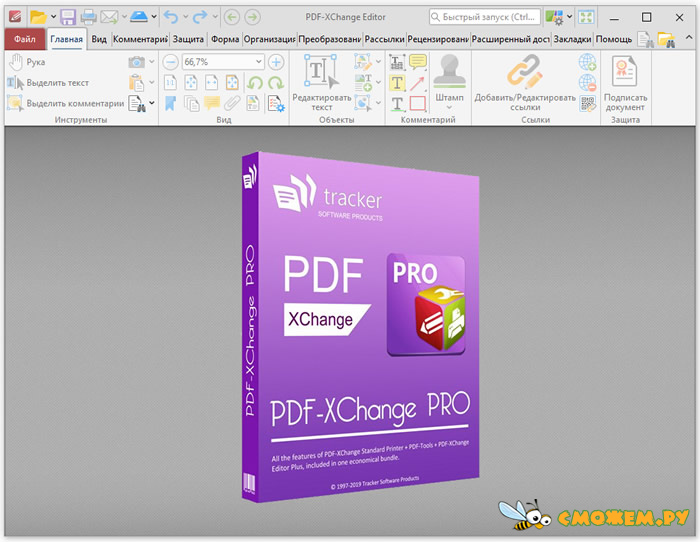This screenshot has width=700, height=542.
Task: Open the Файл menu tab
Action: pos(25,39)
